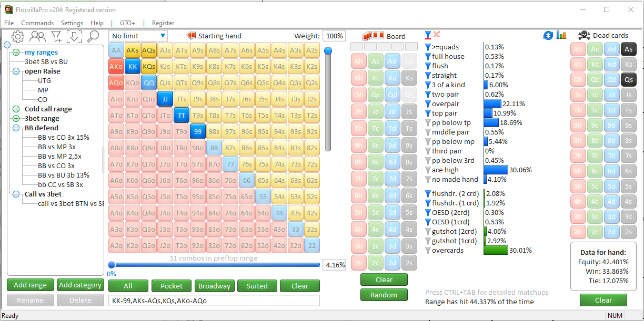
Task: Pick 2h on the Board card grid
Action: click(359, 262)
